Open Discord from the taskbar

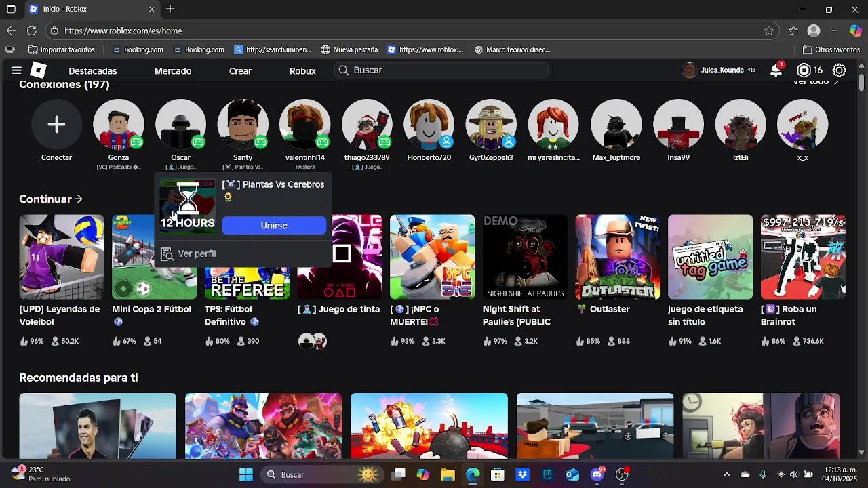[x=597, y=474]
